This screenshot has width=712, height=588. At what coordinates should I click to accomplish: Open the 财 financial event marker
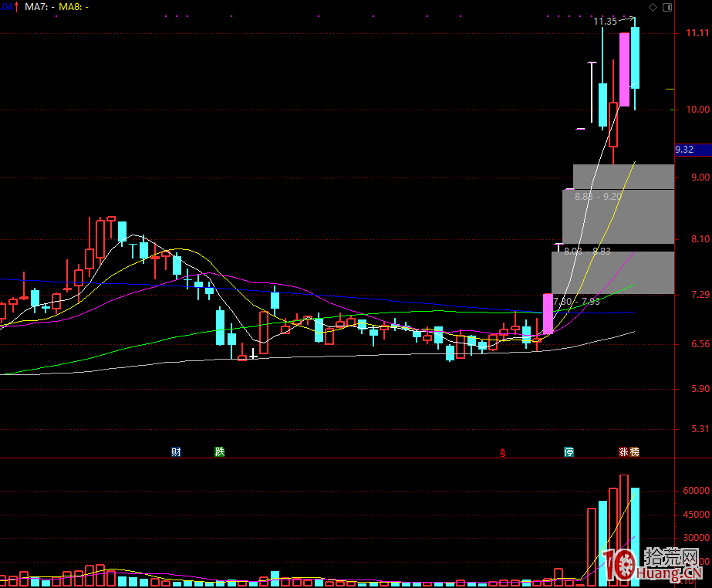coord(176,451)
